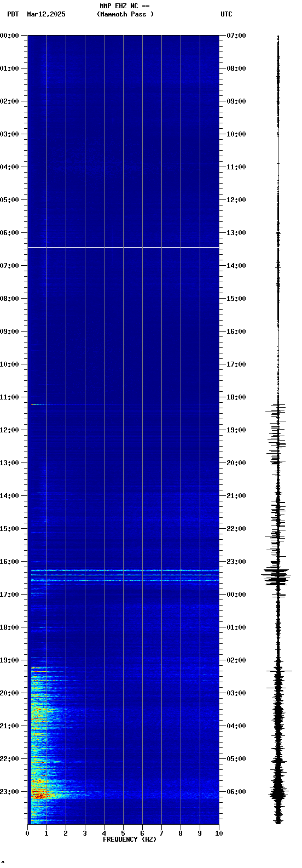This screenshot has width=302, height=868.
Task: Click the date 'Mar12,2025'
Action: pos(46,14)
